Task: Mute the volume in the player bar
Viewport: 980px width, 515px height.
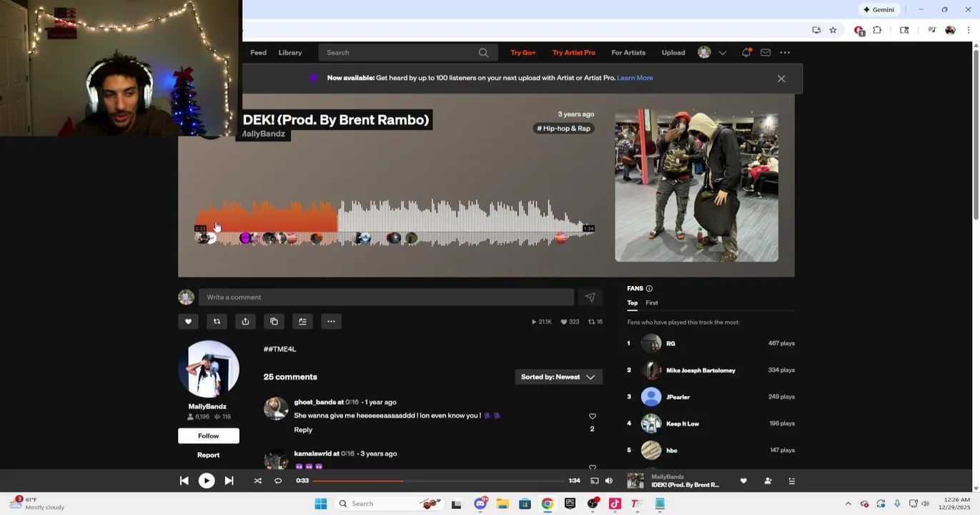Action: pyautogui.click(x=609, y=481)
